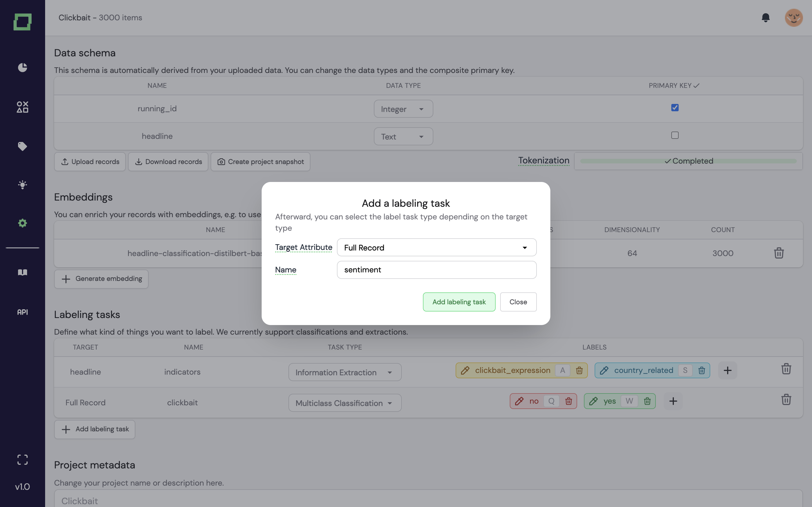Open the Target Attribute Full Record dropdown
Screen dimensions: 812x507
point(436,248)
